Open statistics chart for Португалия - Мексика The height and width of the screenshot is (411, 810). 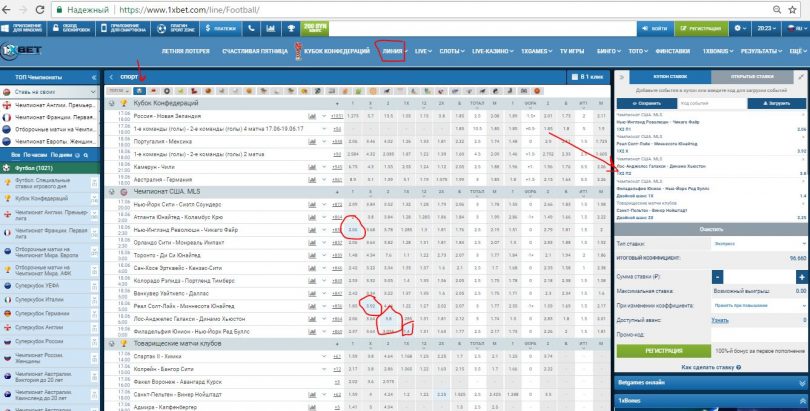(x=312, y=141)
